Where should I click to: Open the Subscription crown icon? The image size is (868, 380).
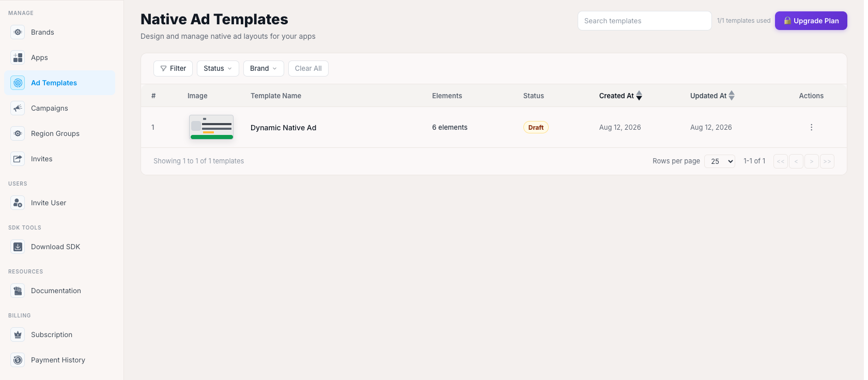click(x=18, y=335)
